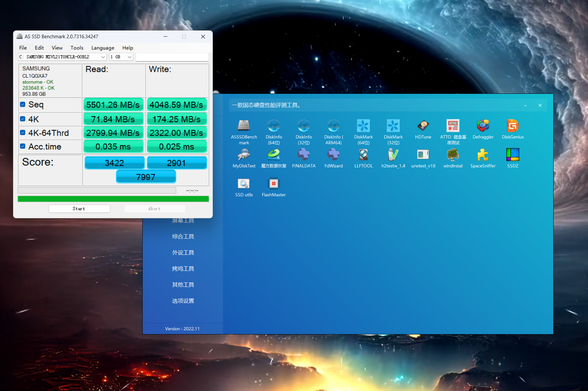Expand the SAMSUNG drive selection dropdown

coord(62,57)
